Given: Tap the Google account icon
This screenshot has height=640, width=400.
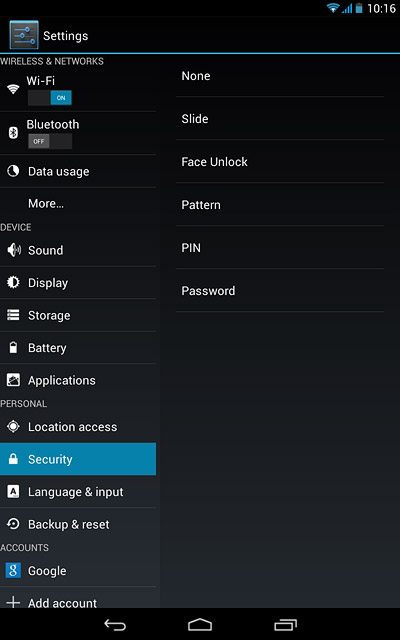Looking at the screenshot, I should tap(13, 570).
